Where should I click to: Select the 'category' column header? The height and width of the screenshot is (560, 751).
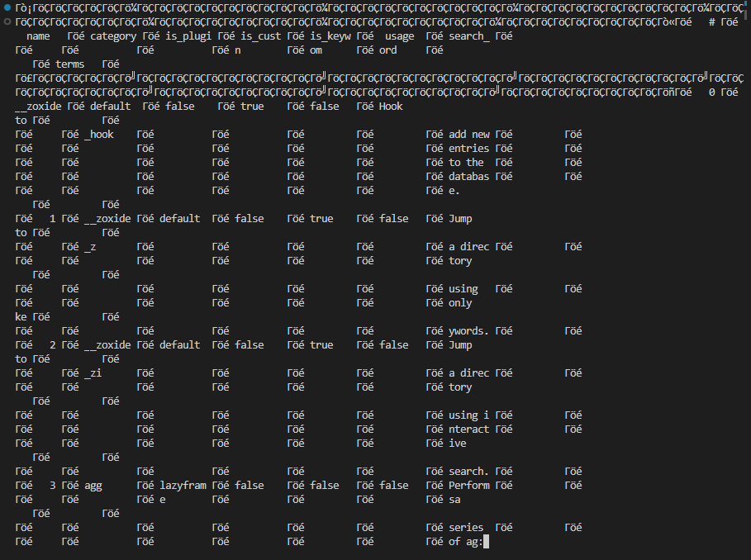click(113, 36)
